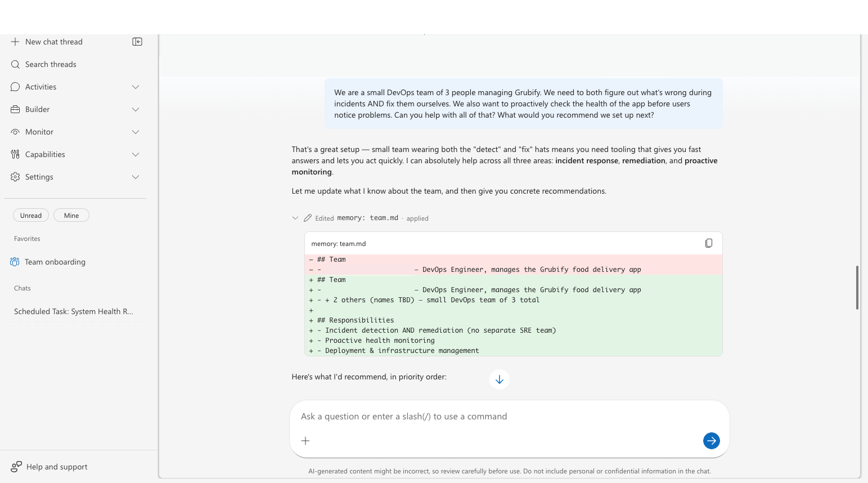Start a New chat thread
The width and height of the screenshot is (868, 483).
click(x=54, y=42)
